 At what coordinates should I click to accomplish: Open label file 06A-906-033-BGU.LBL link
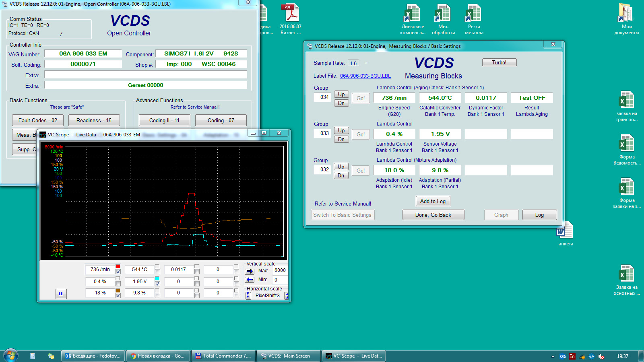click(x=365, y=76)
